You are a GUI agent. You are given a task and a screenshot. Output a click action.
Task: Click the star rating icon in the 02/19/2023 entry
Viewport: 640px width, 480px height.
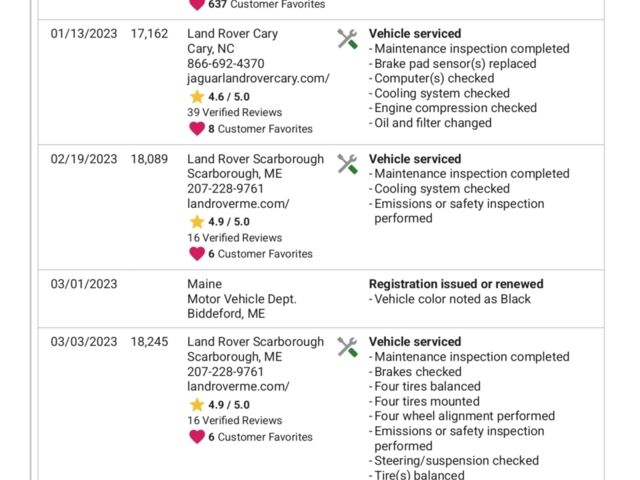pos(197,222)
